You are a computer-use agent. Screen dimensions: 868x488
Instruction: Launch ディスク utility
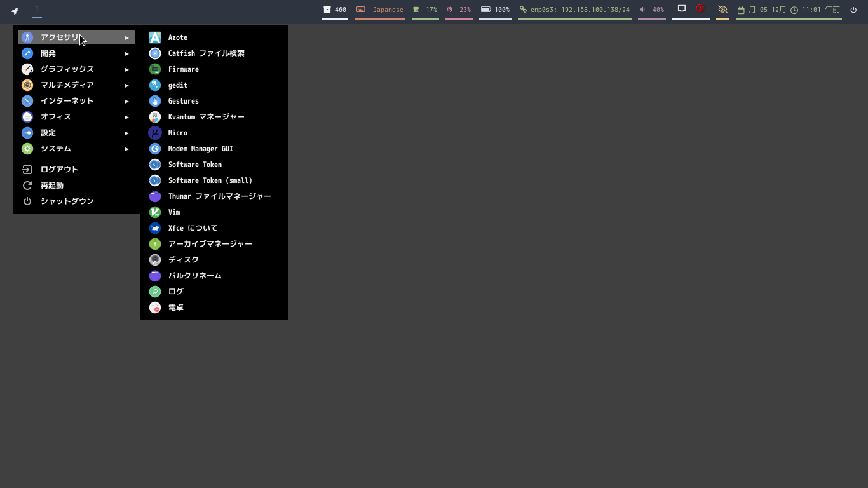click(x=214, y=260)
